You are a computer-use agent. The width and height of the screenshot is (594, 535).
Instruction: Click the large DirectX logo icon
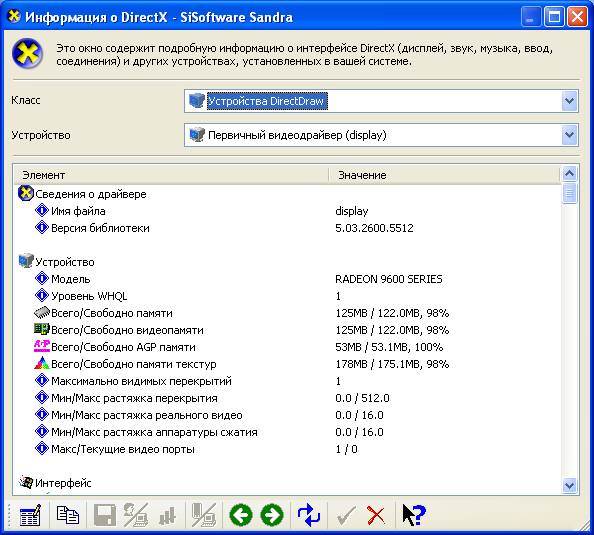point(27,53)
